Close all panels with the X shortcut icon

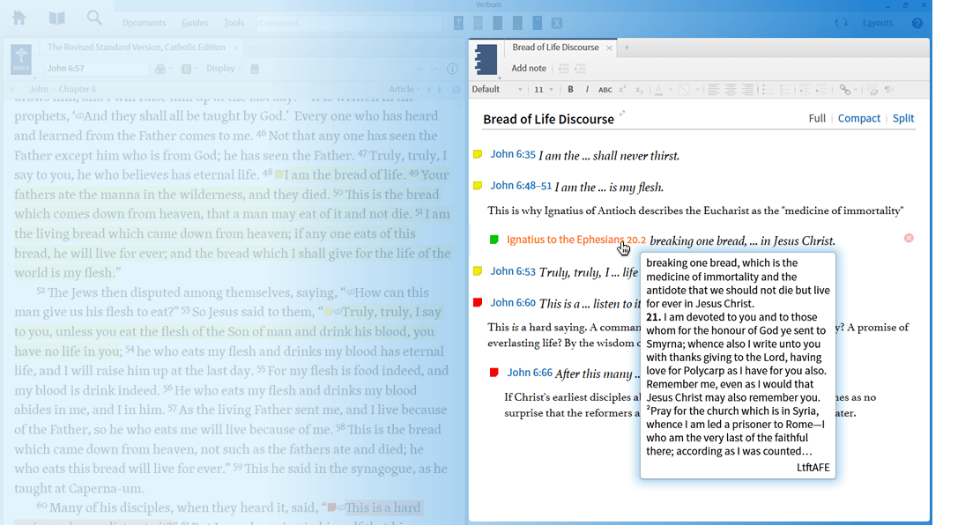point(557,23)
